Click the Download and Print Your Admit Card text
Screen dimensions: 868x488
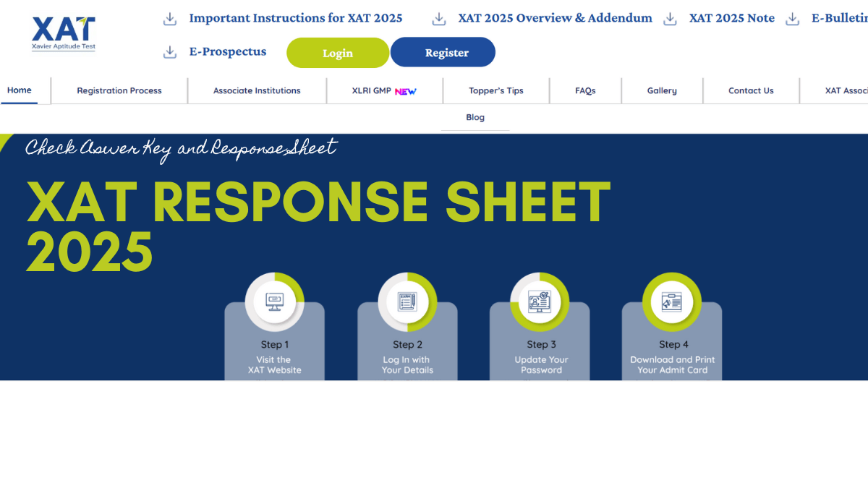[673, 365]
